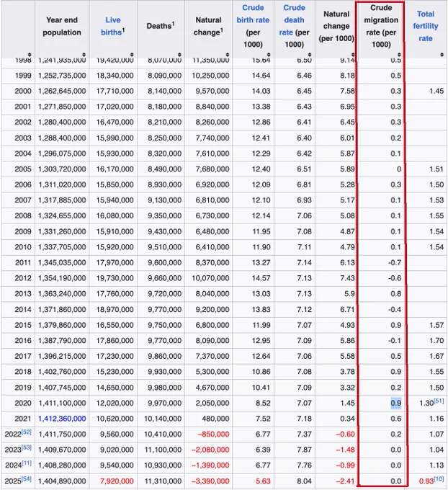Select natural change value −850,000

click(213, 435)
